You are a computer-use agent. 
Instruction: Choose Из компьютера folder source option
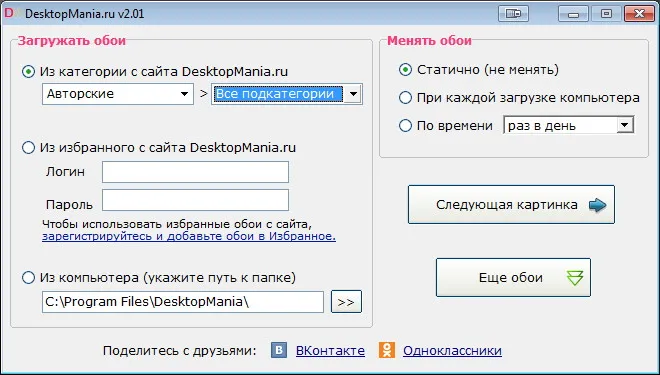tap(28, 278)
